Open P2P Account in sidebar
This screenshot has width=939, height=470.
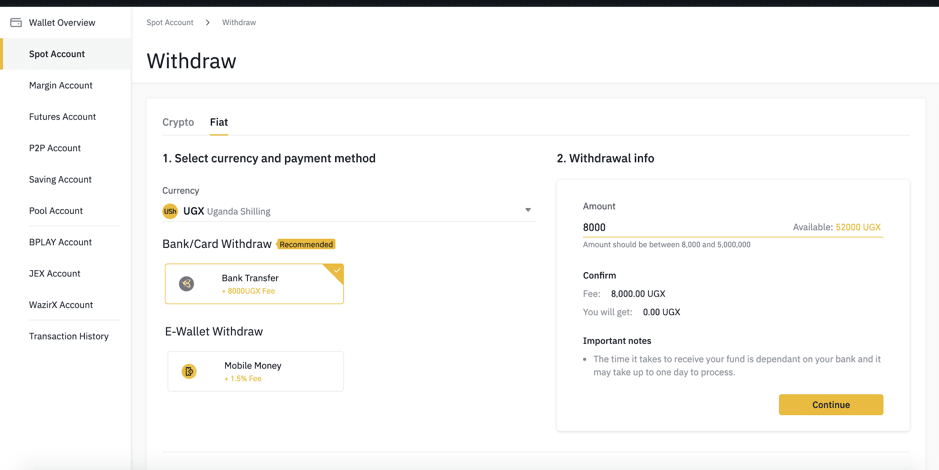pos(54,148)
